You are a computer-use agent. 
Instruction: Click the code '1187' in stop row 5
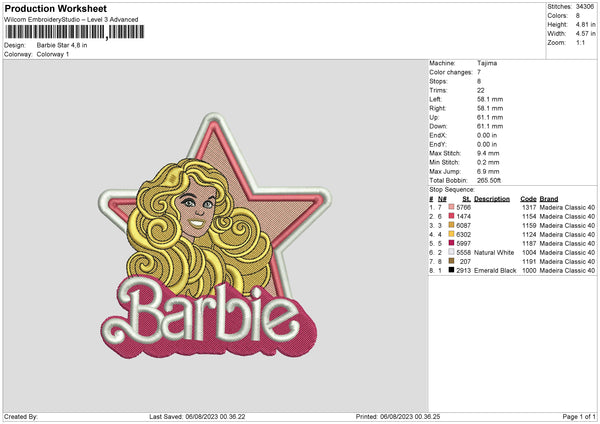529,243
